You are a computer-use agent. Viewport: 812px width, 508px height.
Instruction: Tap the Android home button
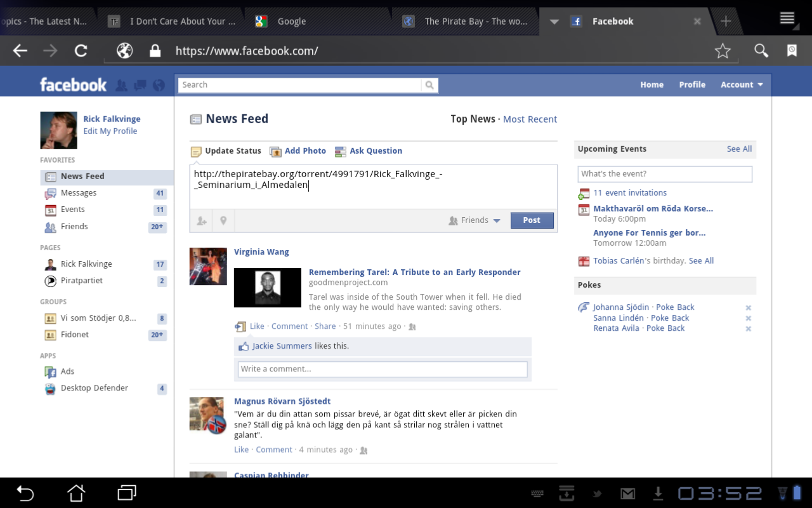(76, 493)
